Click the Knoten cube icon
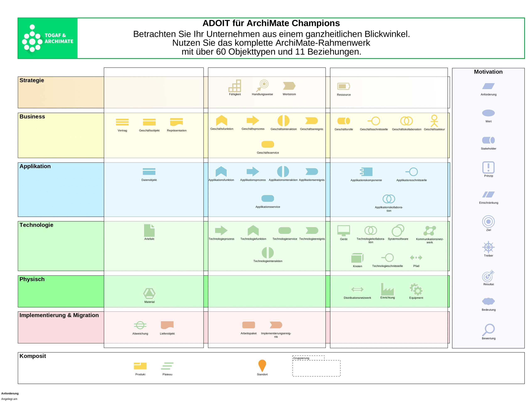Screen dimensions: 532x402 click(x=357, y=258)
